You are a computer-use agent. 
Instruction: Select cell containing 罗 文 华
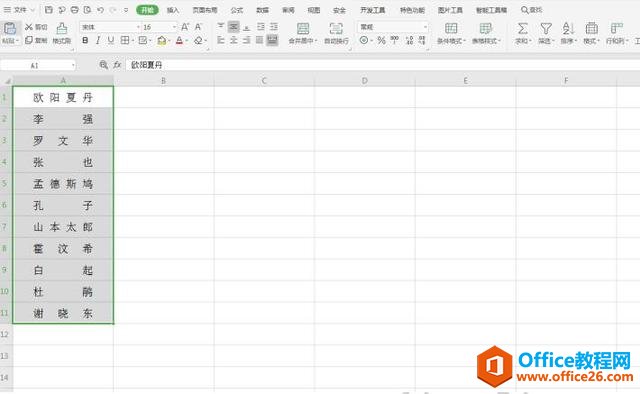[x=63, y=140]
